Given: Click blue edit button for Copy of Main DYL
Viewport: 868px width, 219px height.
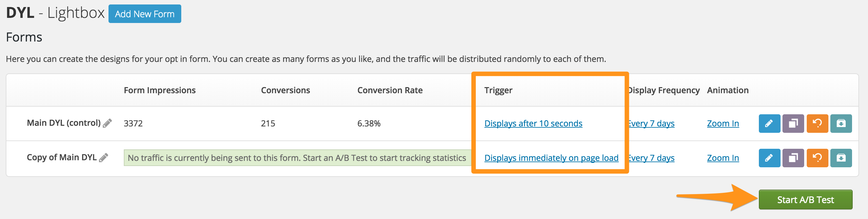Looking at the screenshot, I should (769, 158).
